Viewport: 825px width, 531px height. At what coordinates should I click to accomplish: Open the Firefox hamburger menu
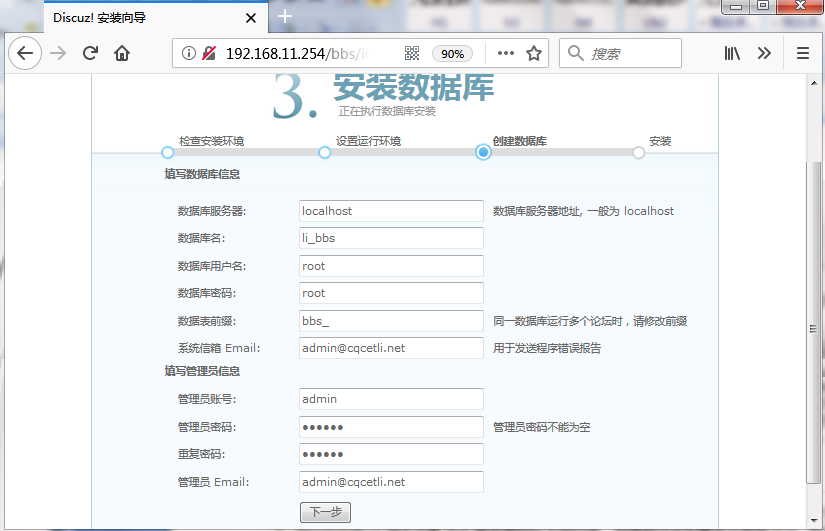(803, 53)
